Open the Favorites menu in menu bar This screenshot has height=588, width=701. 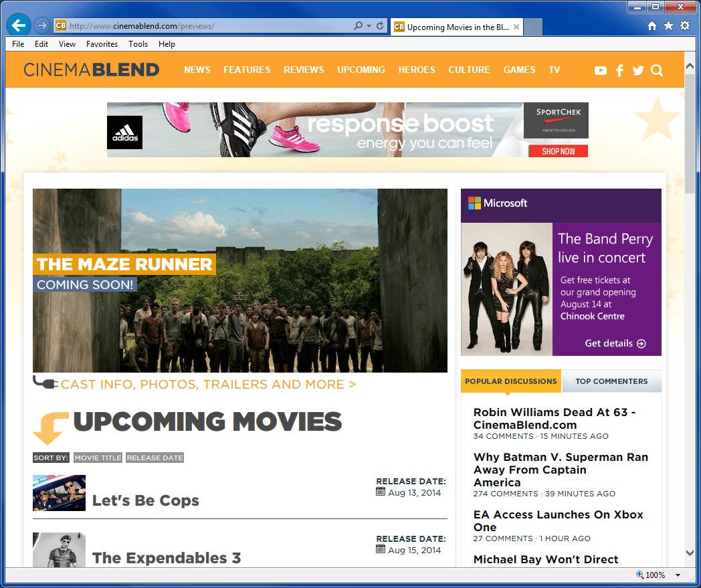(102, 44)
